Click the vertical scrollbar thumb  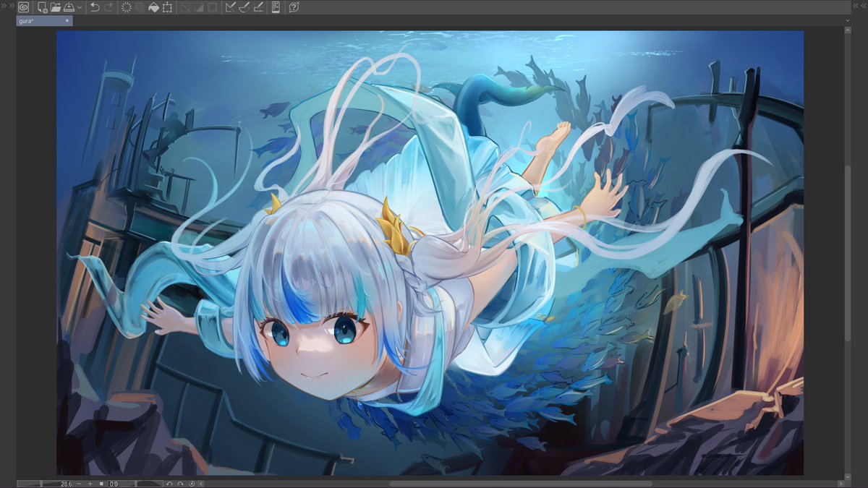pos(848,253)
